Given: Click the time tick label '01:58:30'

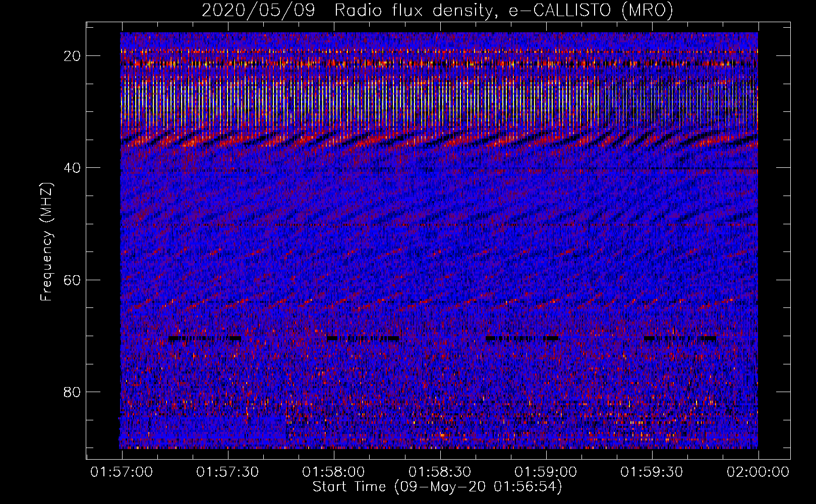Looking at the screenshot, I should 440,472.
